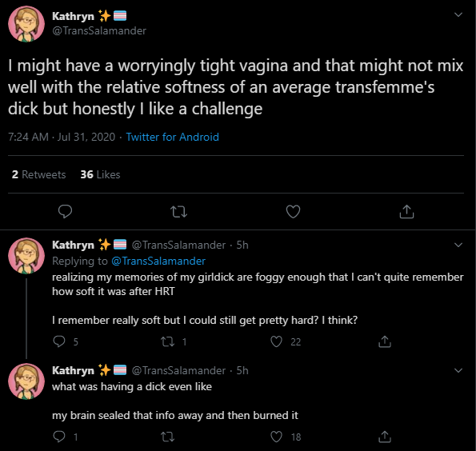Share the last tweet in thread

click(x=385, y=437)
